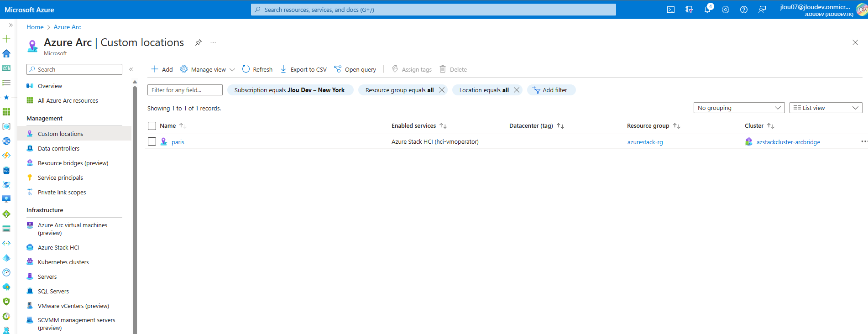Go to Home icon in left rail

point(6,53)
